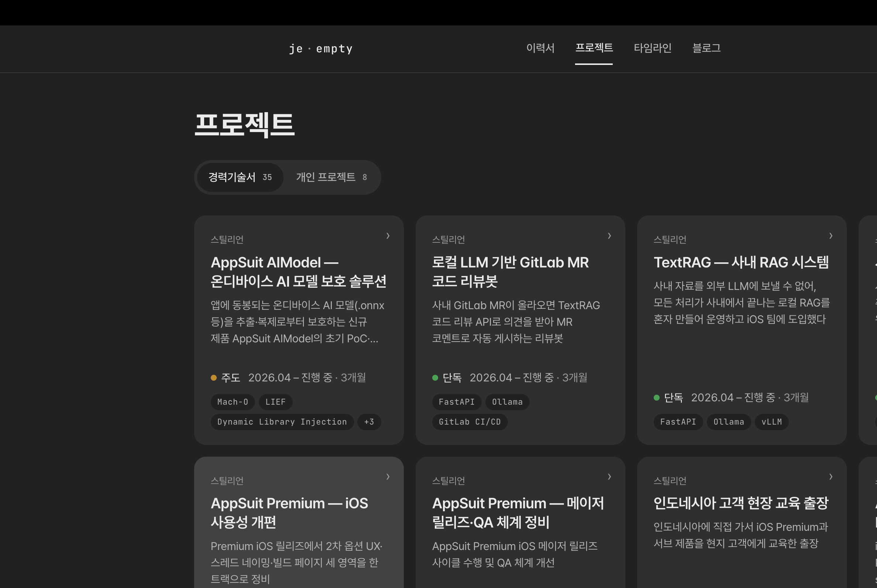Open the 블로그 nav item
The image size is (877, 588).
706,48
